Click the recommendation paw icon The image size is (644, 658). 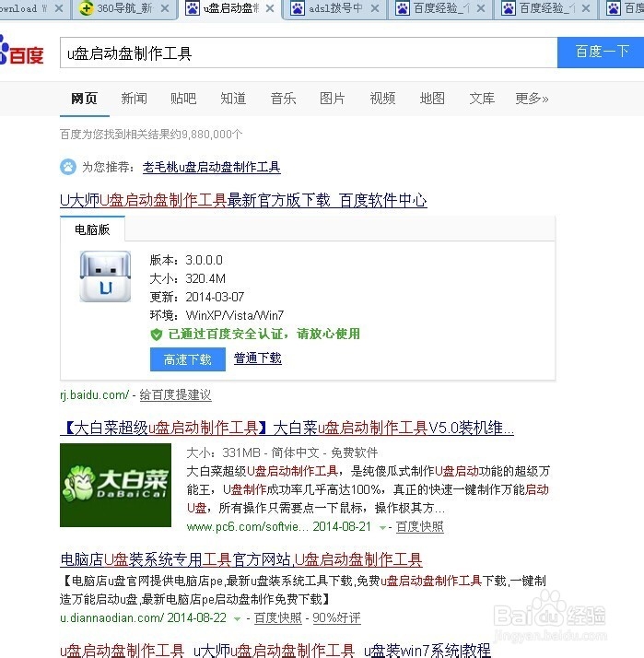pyautogui.click(x=68, y=167)
